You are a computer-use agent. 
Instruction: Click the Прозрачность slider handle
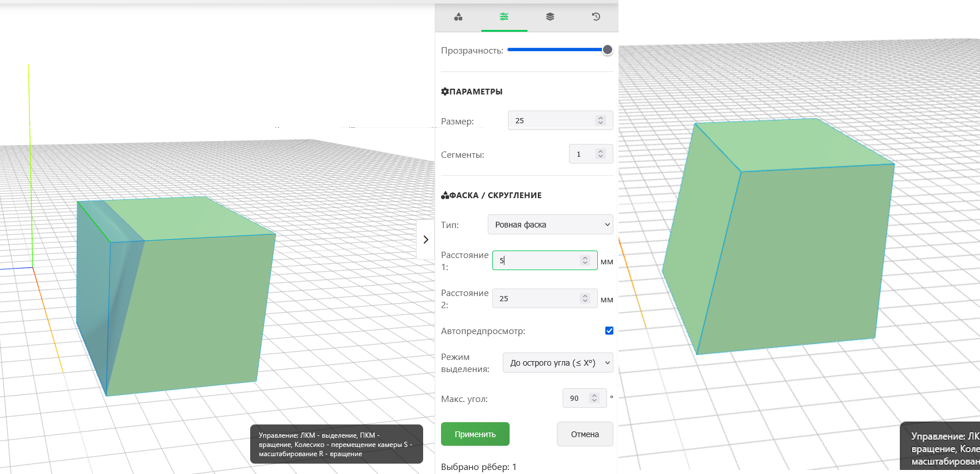click(607, 50)
